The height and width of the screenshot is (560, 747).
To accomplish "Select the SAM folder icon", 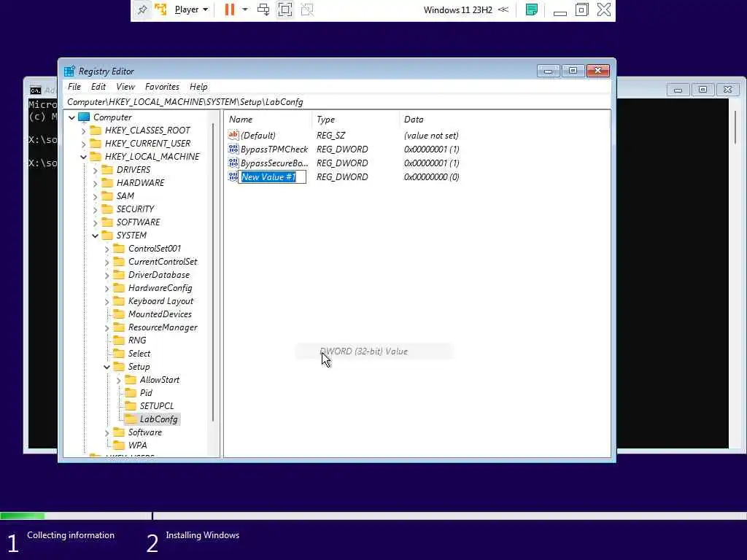I will click(108, 196).
